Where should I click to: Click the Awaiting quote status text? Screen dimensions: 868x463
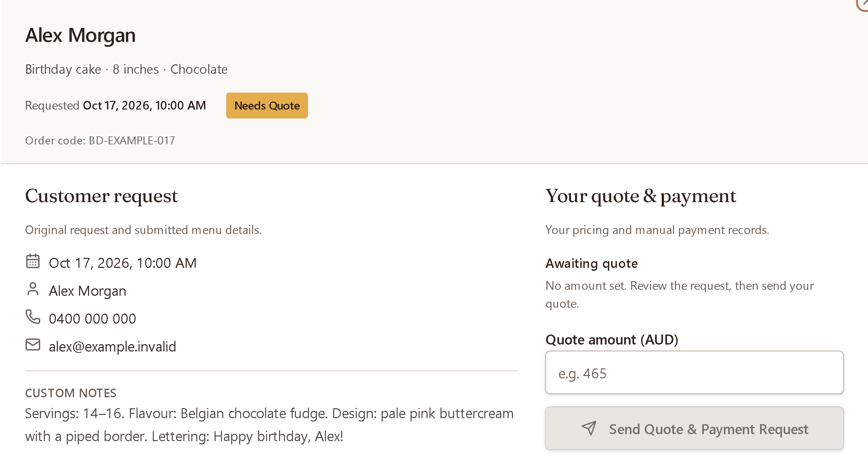pos(592,263)
